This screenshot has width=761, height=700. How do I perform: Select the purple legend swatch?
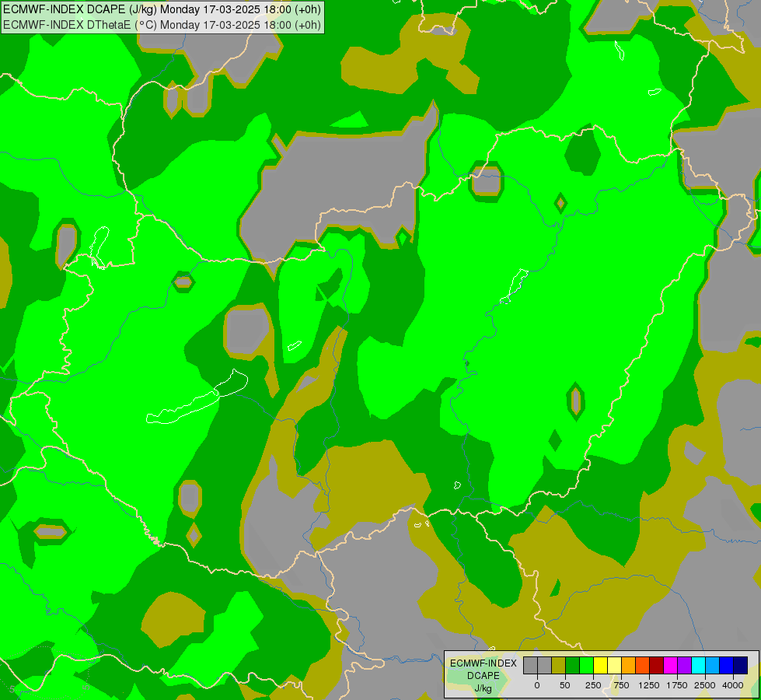[685, 666]
